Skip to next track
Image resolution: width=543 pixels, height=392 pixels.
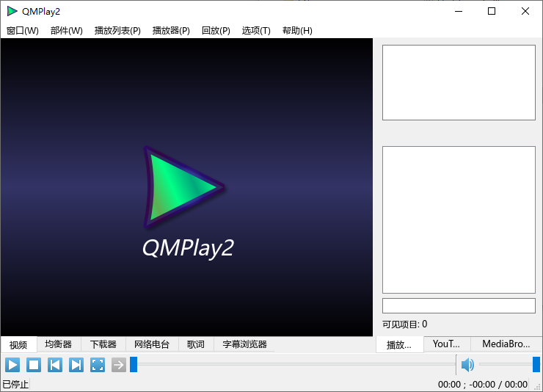[76, 365]
